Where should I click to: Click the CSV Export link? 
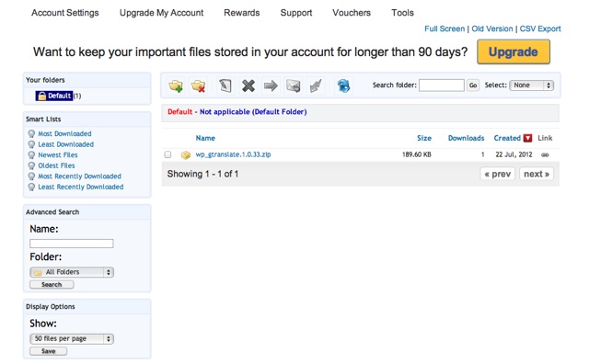pyautogui.click(x=540, y=28)
